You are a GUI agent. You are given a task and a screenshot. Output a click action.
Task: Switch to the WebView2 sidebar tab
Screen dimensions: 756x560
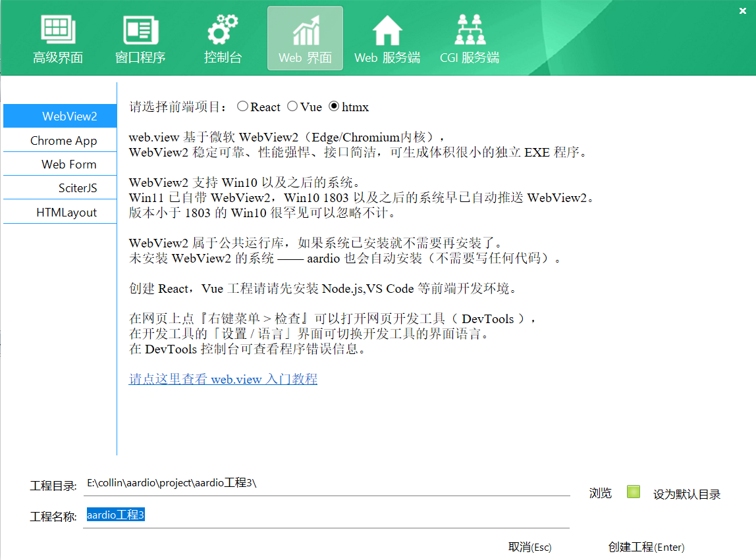pyautogui.click(x=60, y=116)
